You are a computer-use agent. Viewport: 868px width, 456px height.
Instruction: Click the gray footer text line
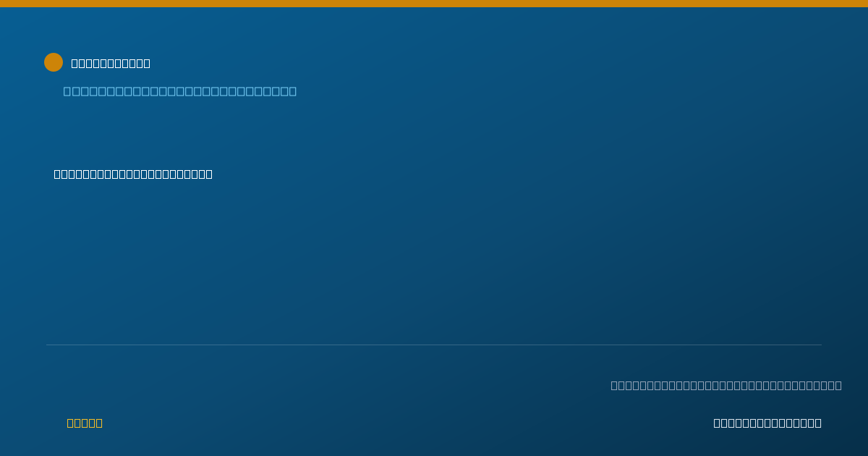(726, 385)
